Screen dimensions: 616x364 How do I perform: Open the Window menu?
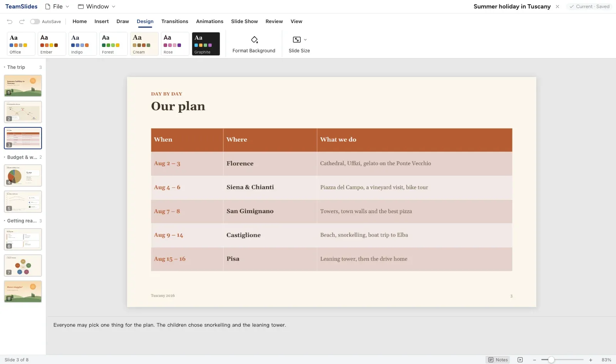coord(97,7)
